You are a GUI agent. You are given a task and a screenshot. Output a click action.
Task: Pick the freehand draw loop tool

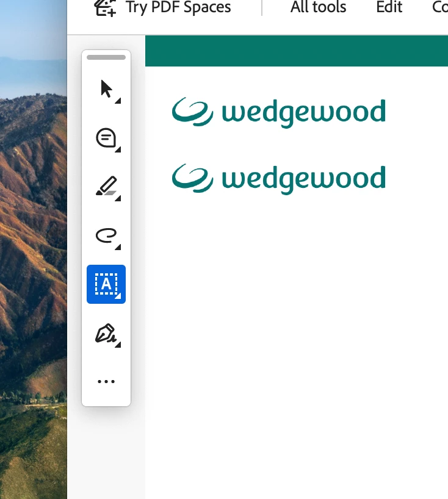tap(106, 235)
